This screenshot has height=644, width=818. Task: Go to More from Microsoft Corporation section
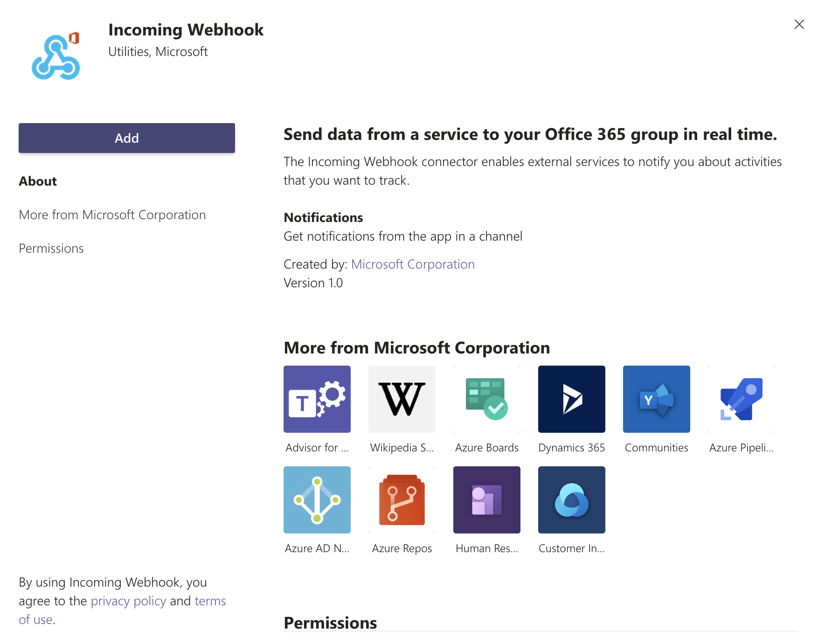[x=112, y=215]
